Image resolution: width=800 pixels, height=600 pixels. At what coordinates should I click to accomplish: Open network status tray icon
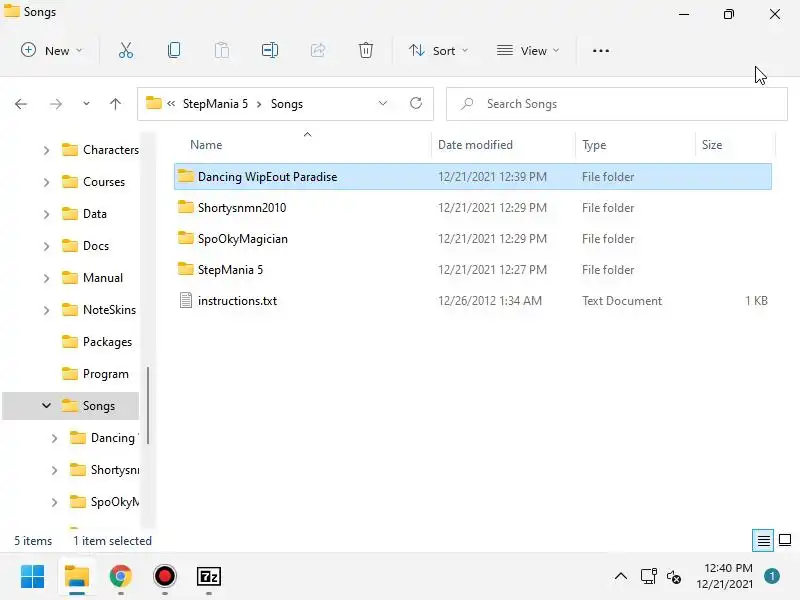[x=648, y=577]
